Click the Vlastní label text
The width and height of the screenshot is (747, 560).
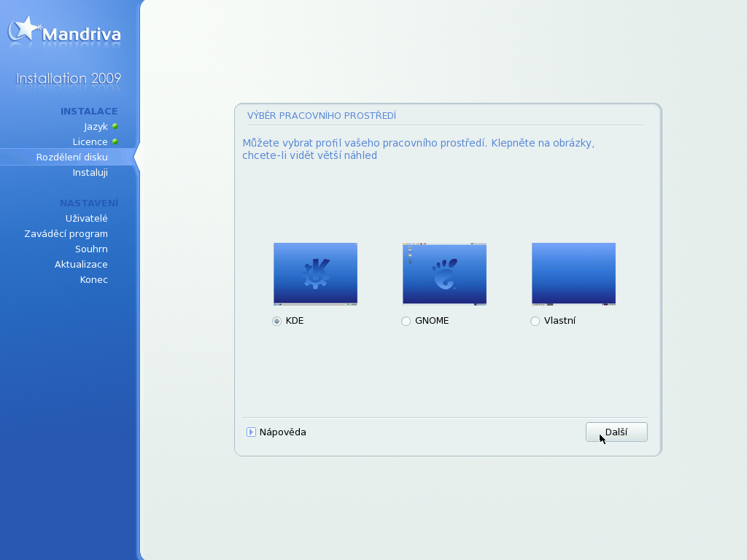coord(560,321)
